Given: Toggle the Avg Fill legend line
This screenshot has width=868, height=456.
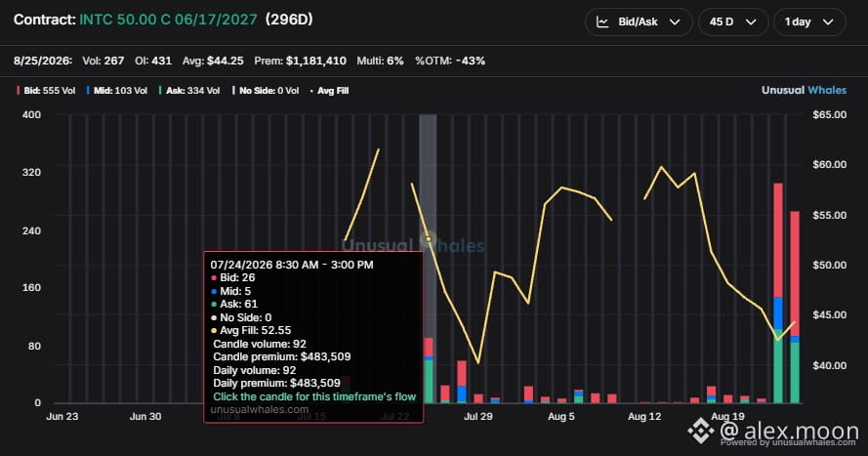Looking at the screenshot, I should (329, 90).
